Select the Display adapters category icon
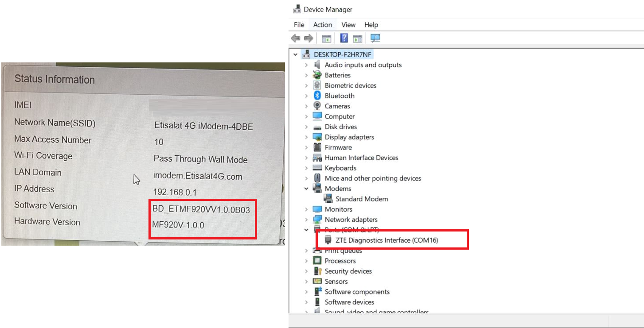Viewport: 644px width, 328px height. click(317, 137)
